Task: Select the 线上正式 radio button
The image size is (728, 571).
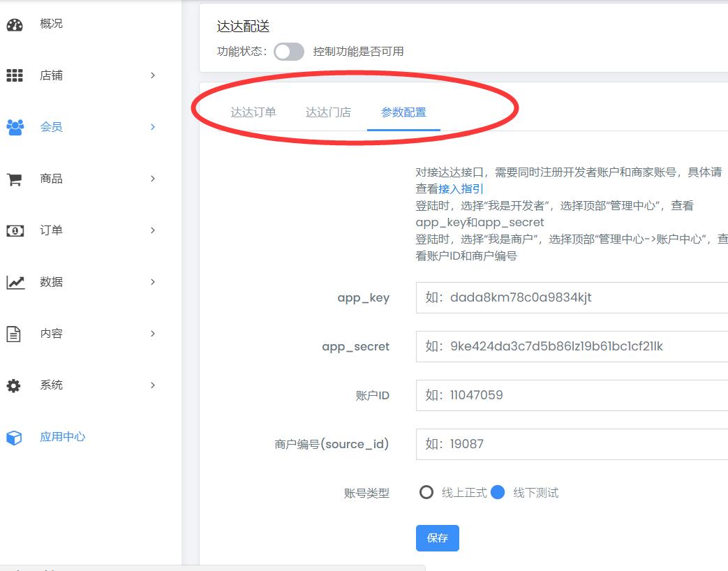Action: 426,492
